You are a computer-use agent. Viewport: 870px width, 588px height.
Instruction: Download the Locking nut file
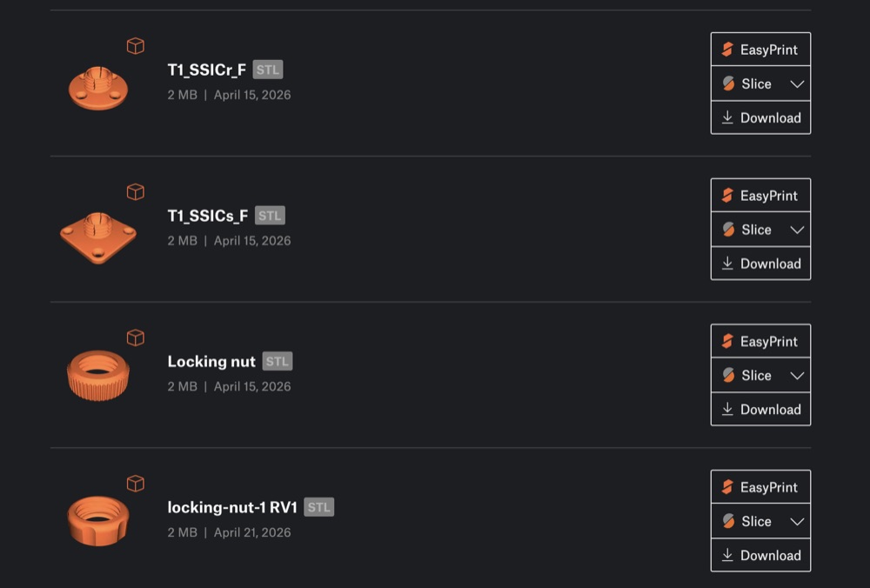pos(760,410)
